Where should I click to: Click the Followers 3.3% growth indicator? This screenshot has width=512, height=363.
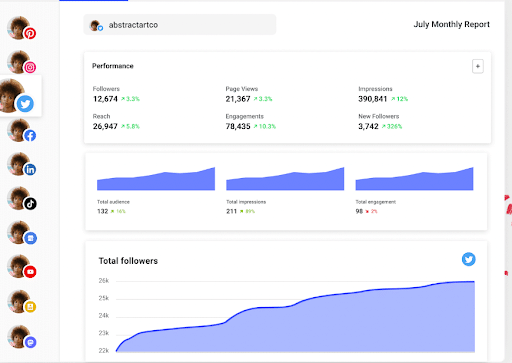tap(130, 99)
